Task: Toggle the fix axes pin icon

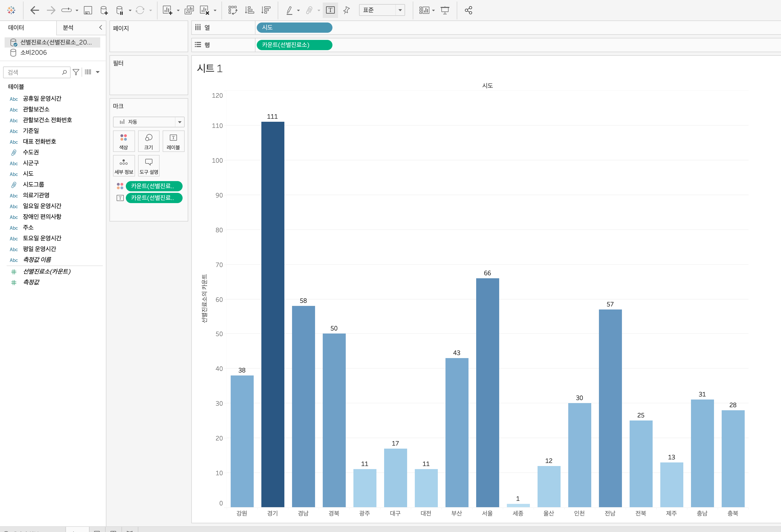Action: [x=347, y=10]
